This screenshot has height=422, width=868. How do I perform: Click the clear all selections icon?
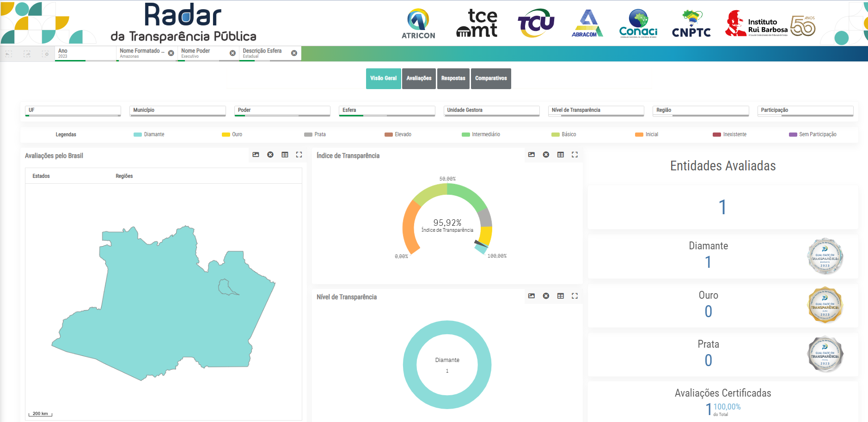click(45, 54)
